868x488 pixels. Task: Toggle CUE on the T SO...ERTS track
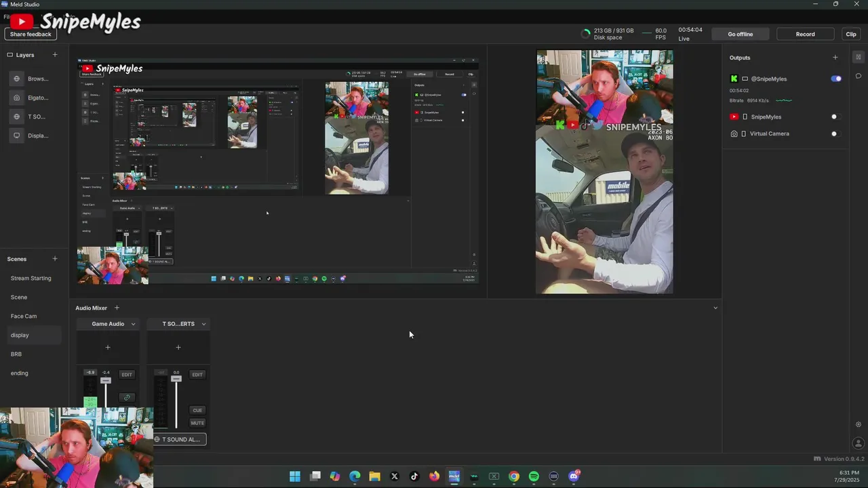(x=197, y=410)
